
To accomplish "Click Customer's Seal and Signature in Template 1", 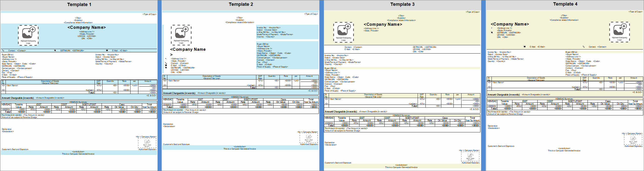I will [x=15, y=149].
